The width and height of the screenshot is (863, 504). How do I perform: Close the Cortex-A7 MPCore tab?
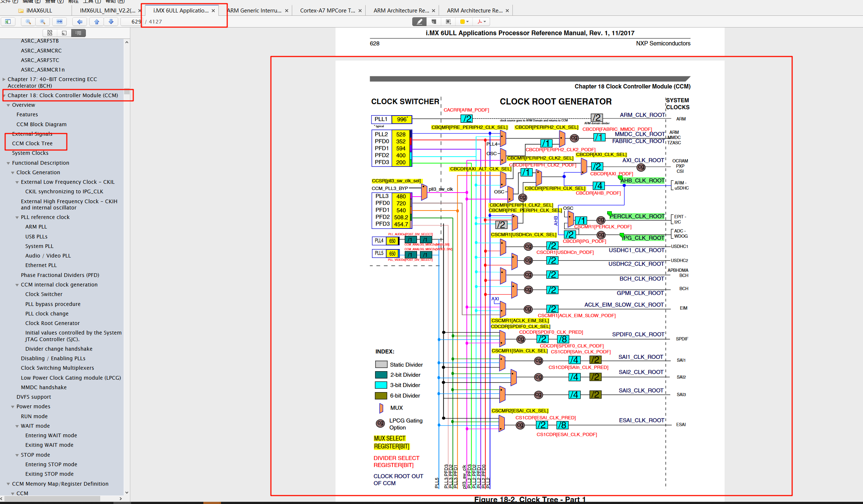(x=360, y=11)
